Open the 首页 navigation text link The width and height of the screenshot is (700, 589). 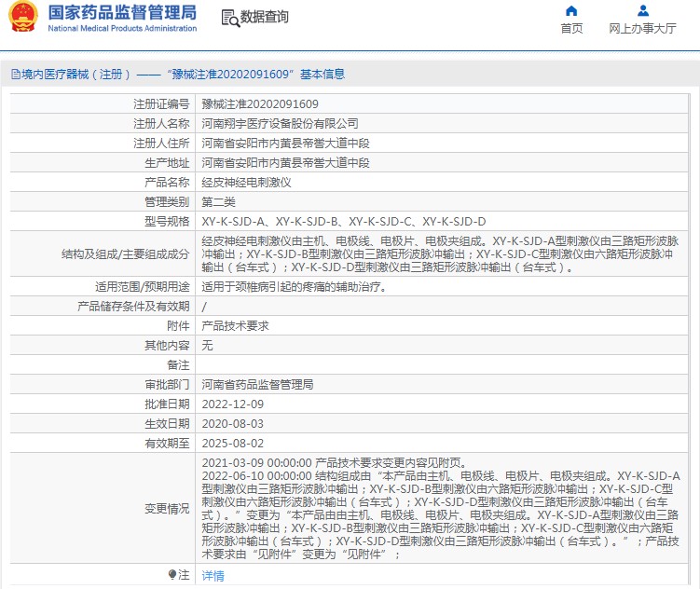(x=571, y=29)
